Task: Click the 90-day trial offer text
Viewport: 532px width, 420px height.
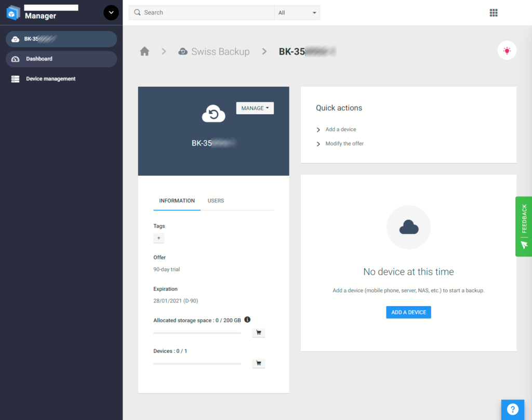Action: click(167, 269)
